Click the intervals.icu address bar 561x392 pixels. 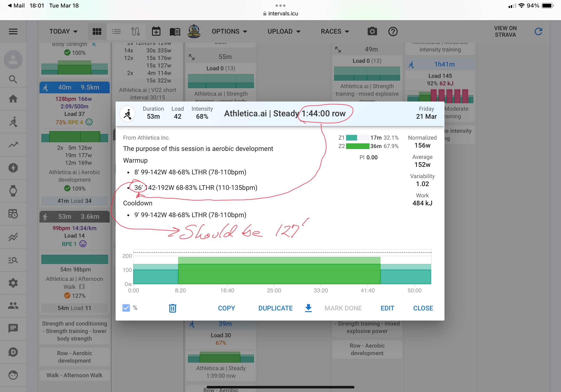tap(280, 13)
